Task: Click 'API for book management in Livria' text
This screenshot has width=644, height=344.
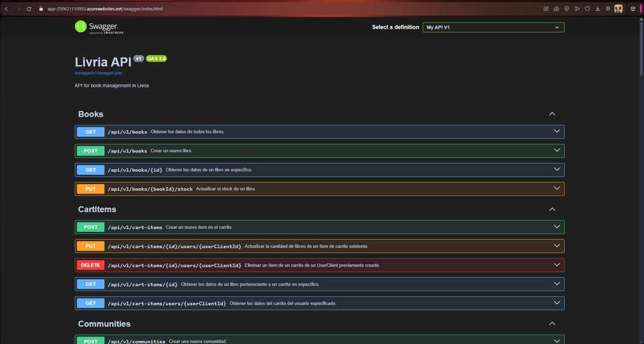Action: tap(111, 86)
